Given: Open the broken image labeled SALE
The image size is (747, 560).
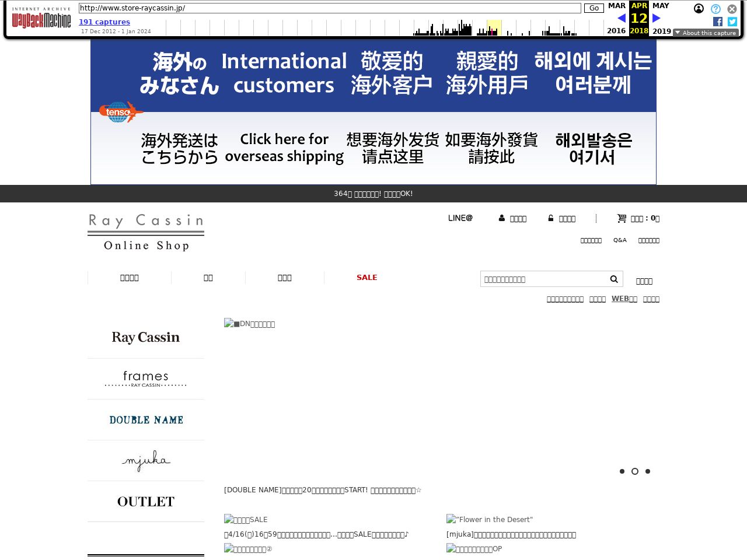Looking at the screenshot, I should click(x=246, y=519).
